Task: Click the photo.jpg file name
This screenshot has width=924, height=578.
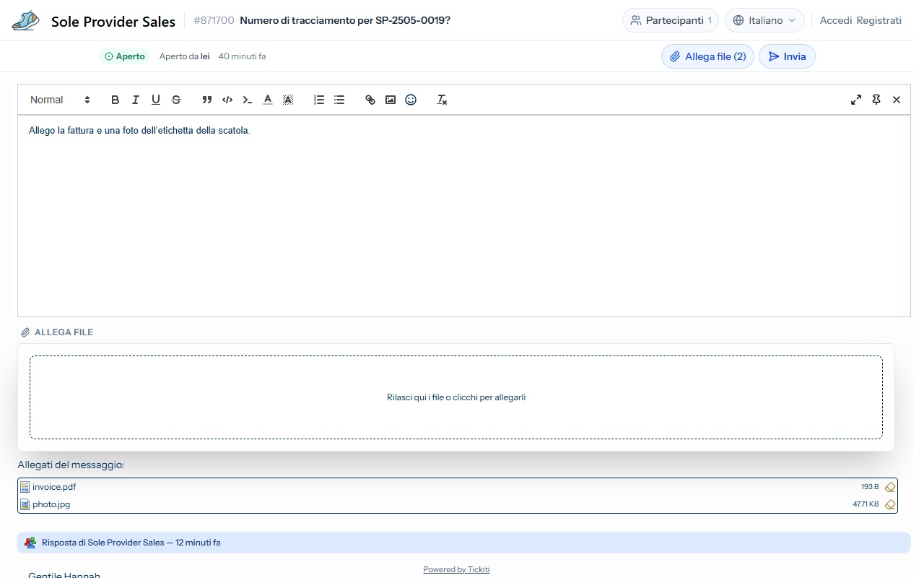Action: 51,504
